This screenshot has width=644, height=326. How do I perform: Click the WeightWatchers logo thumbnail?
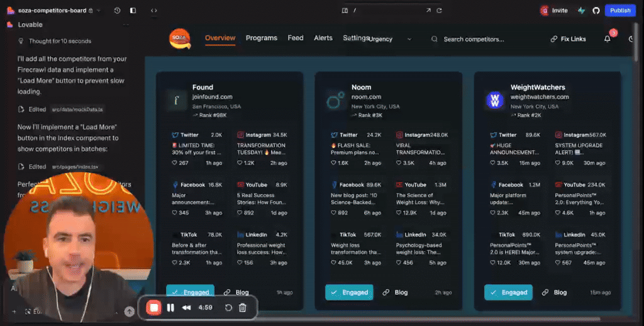494,100
